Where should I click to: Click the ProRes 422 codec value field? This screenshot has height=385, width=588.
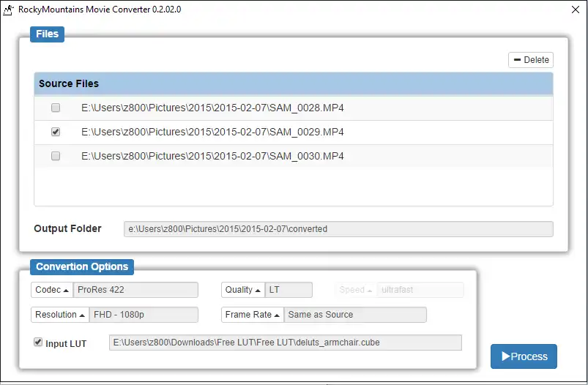(x=135, y=290)
